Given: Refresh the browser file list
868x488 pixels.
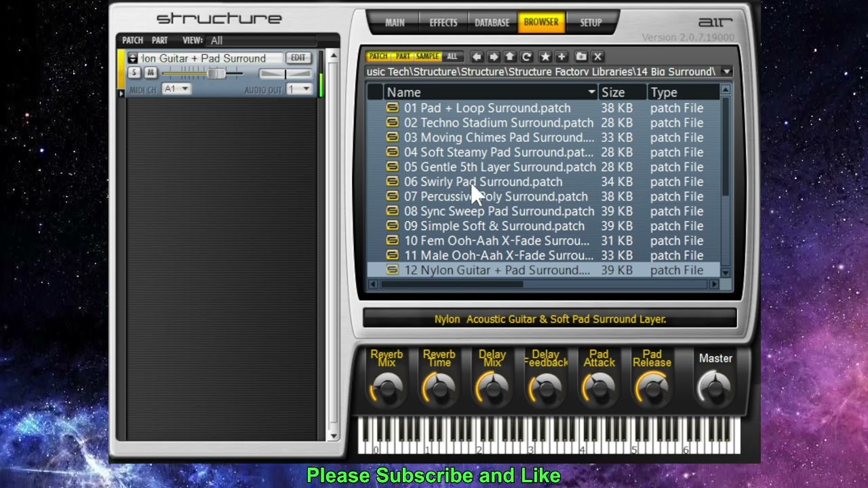Looking at the screenshot, I should click(x=527, y=57).
